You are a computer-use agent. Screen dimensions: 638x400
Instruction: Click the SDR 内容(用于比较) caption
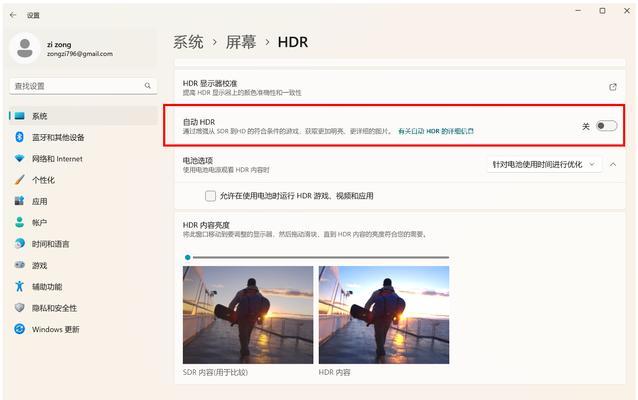[x=215, y=372]
